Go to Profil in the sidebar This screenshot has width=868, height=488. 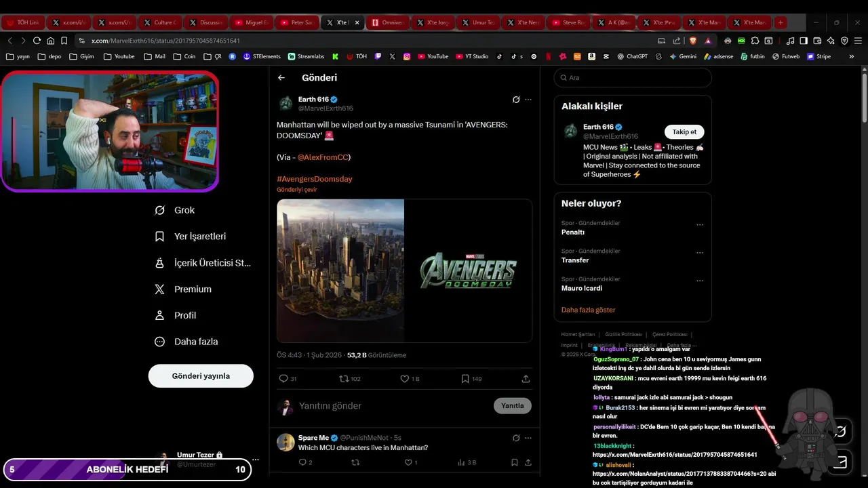pyautogui.click(x=176, y=316)
